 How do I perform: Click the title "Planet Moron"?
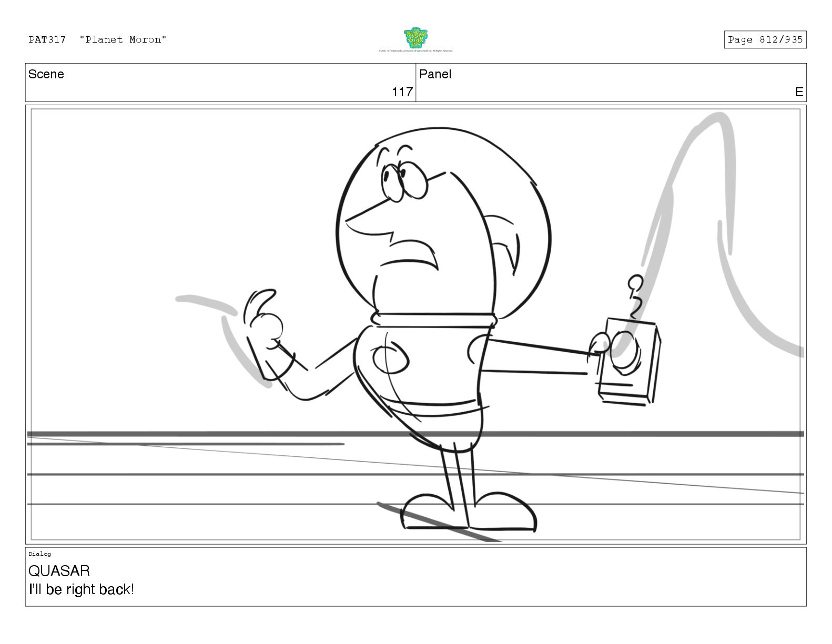[123, 40]
